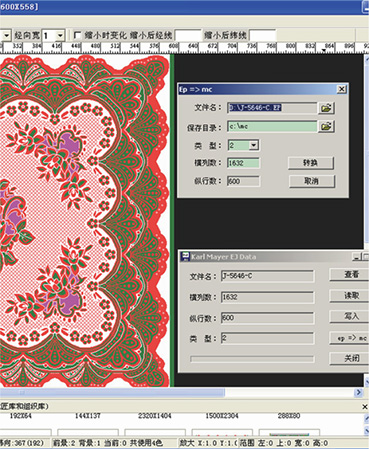Toggle the 缩小时变化 checkbox

click(x=77, y=35)
